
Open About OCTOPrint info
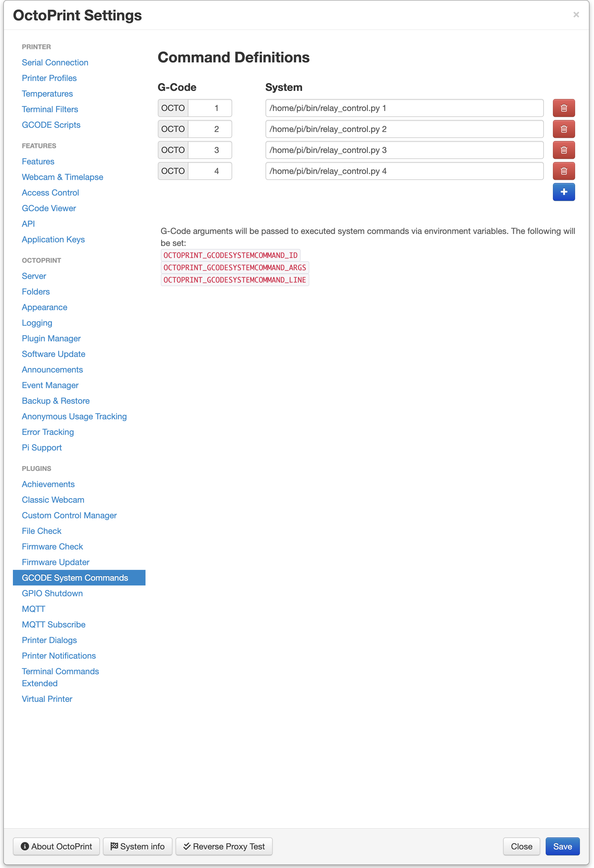coord(56,846)
